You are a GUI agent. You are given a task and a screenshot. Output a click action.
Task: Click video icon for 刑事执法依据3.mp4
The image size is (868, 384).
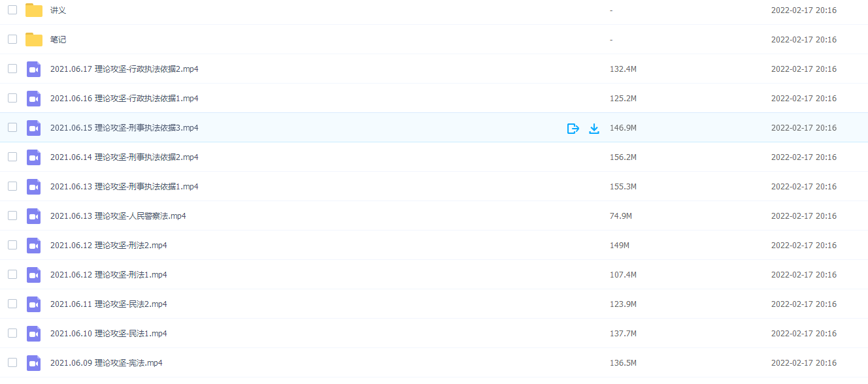click(34, 127)
